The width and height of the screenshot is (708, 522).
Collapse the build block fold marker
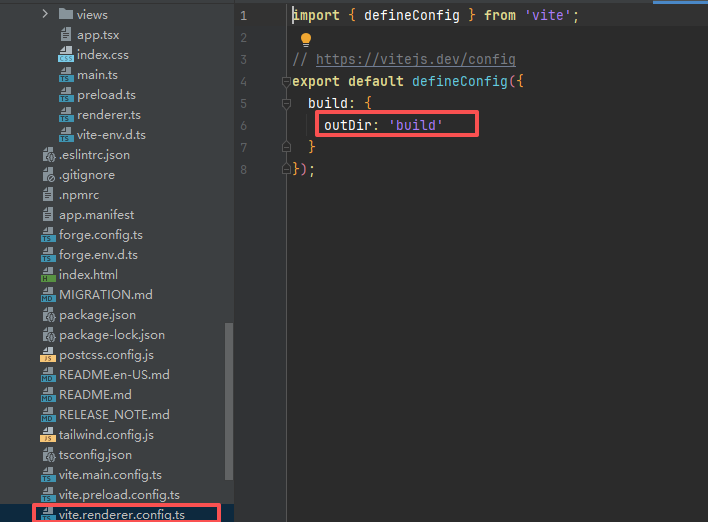[286, 104]
